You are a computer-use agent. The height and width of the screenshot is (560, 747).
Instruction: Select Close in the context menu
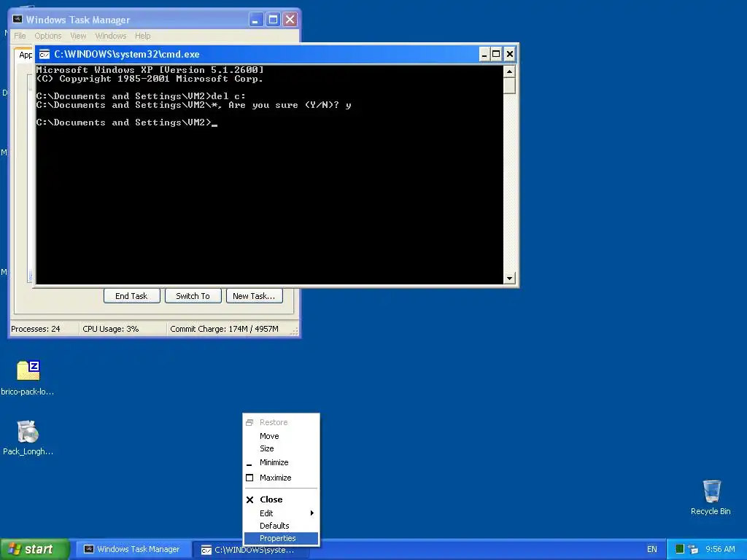tap(281, 499)
